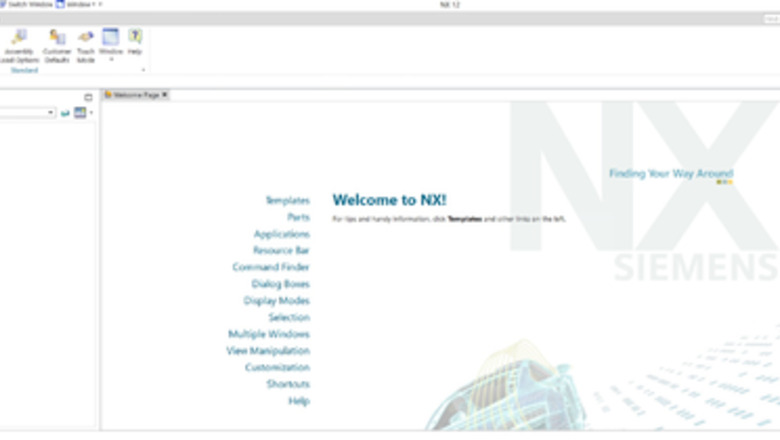The image size is (780, 440).
Task: Open the View Manipulation link
Action: click(268, 351)
